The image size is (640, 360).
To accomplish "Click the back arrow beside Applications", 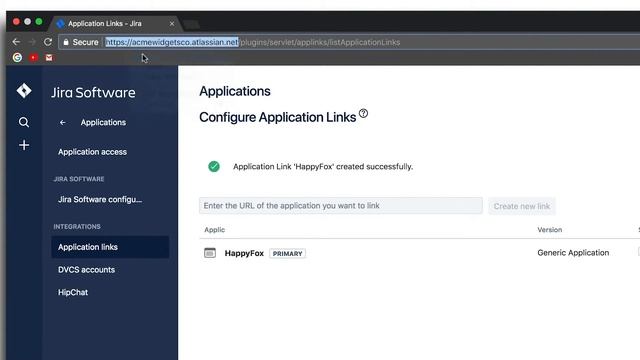I will pos(62,122).
